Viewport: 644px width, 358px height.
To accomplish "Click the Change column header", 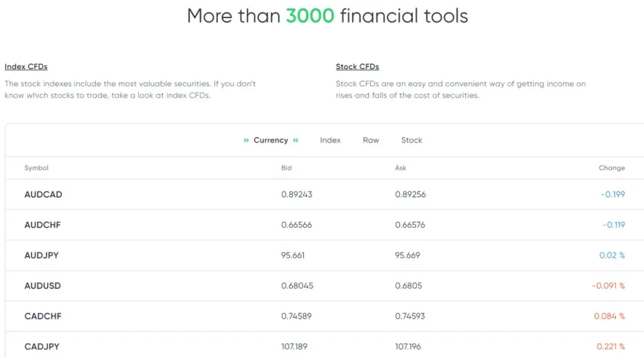I will click(611, 168).
